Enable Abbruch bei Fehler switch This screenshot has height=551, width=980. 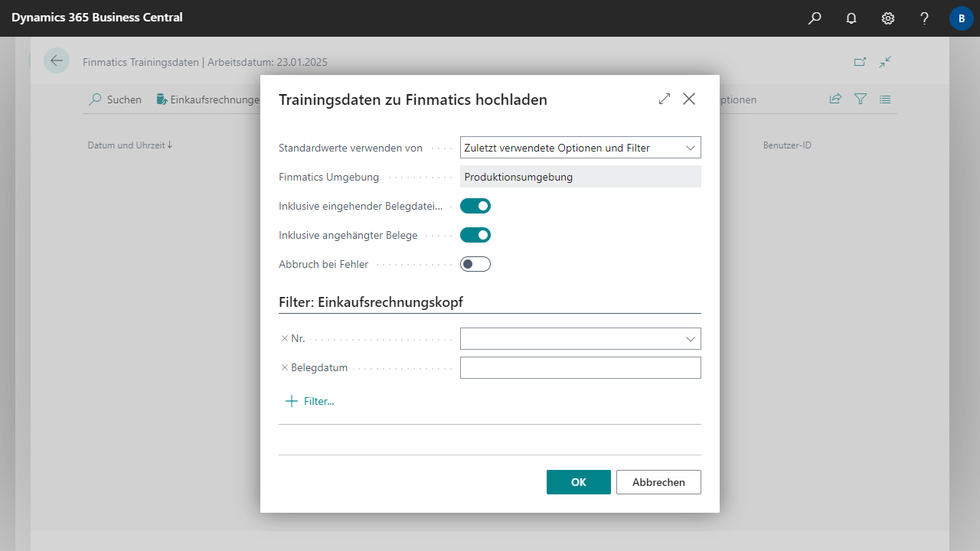[x=475, y=264]
